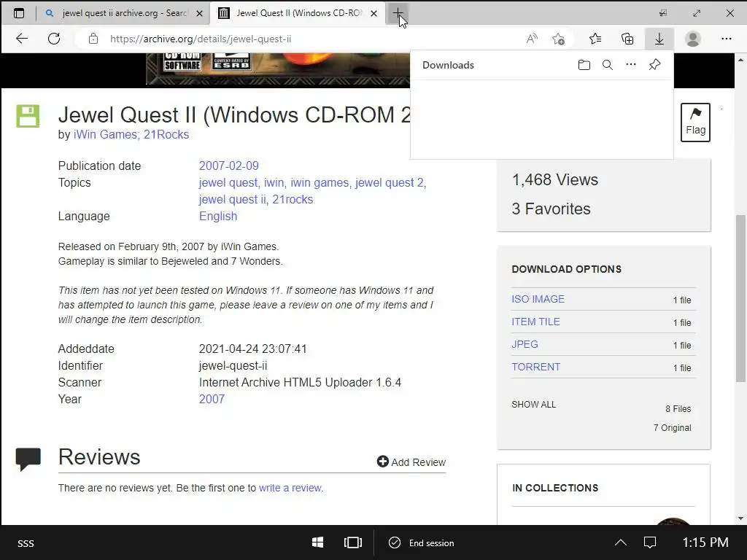747x560 pixels.
Task: Switch to jewel quest ii search tab
Action: coord(124,13)
